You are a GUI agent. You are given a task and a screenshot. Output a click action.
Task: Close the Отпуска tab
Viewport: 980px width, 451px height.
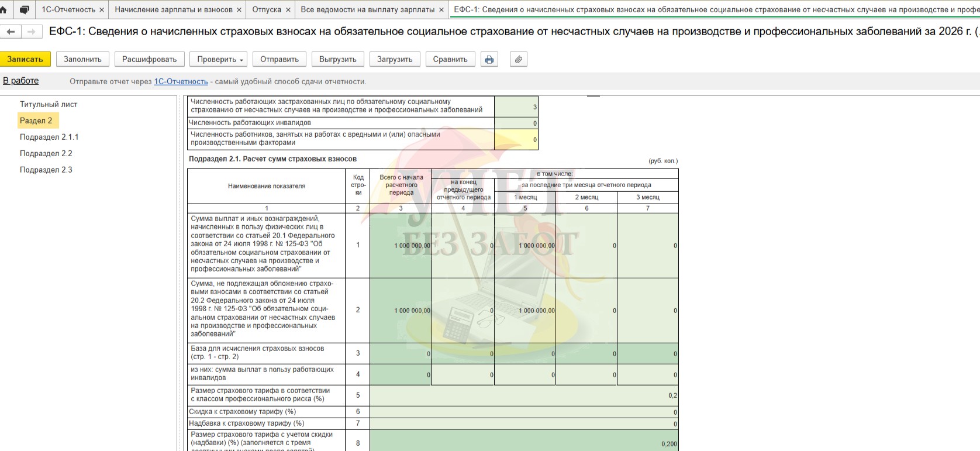tap(288, 10)
